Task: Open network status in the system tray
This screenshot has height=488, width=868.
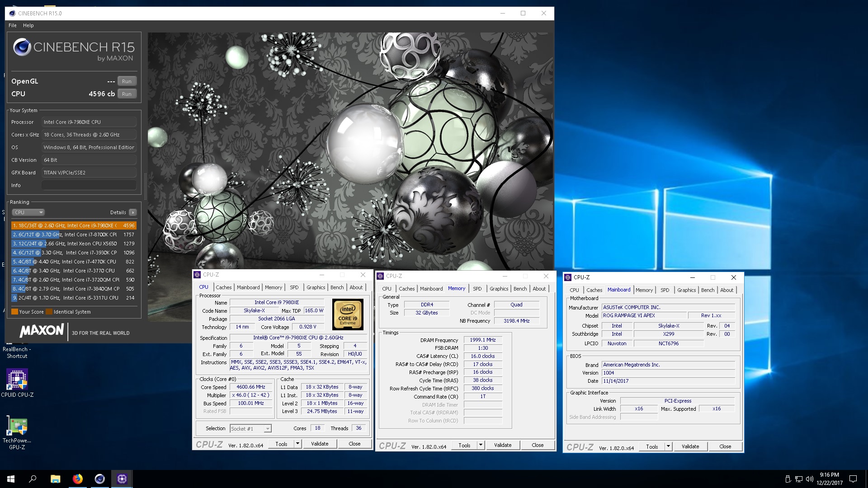Action: 799,479
